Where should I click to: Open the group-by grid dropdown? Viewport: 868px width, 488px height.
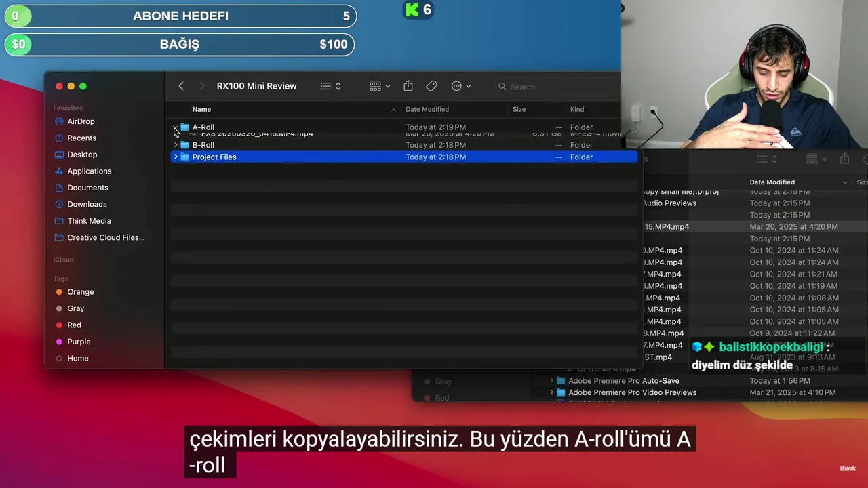pos(380,86)
